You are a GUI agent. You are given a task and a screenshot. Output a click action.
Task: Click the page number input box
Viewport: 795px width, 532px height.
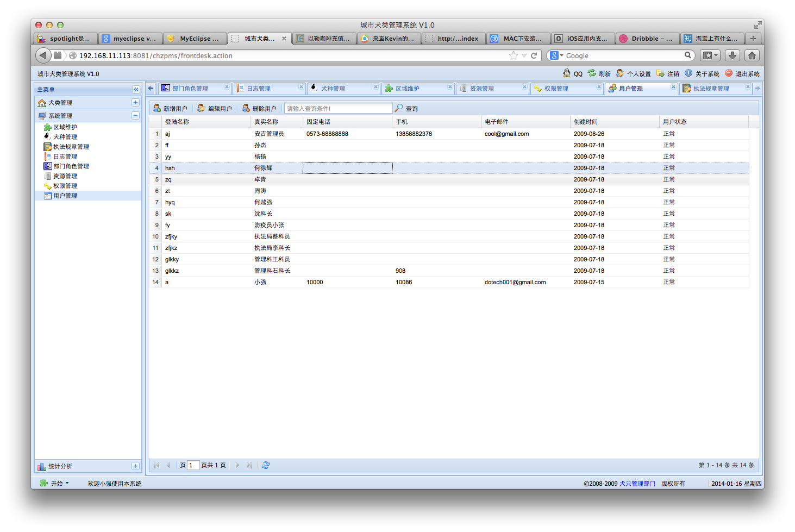193,465
